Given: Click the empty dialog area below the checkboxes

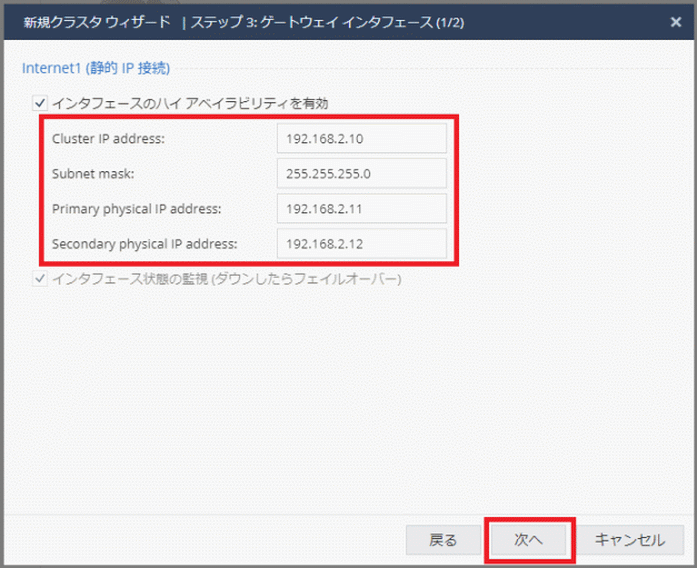Looking at the screenshot, I should [x=348, y=400].
